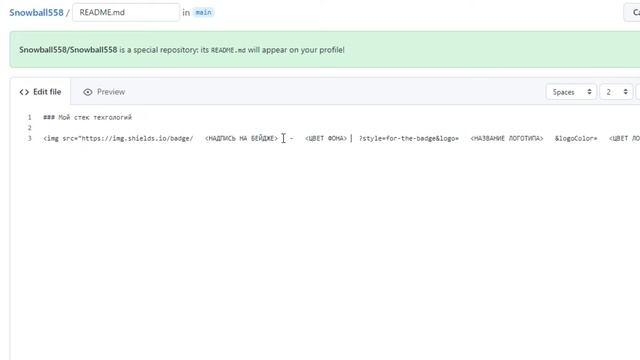640x360 pixels.
Task: Switch to the Preview tab
Action: 104,92
